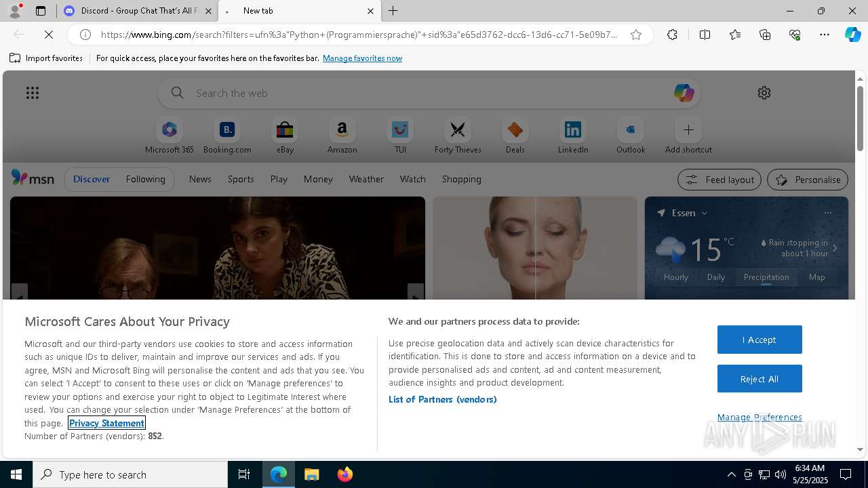Open the Microsoft apps grid
The height and width of the screenshot is (488, 868).
(33, 93)
